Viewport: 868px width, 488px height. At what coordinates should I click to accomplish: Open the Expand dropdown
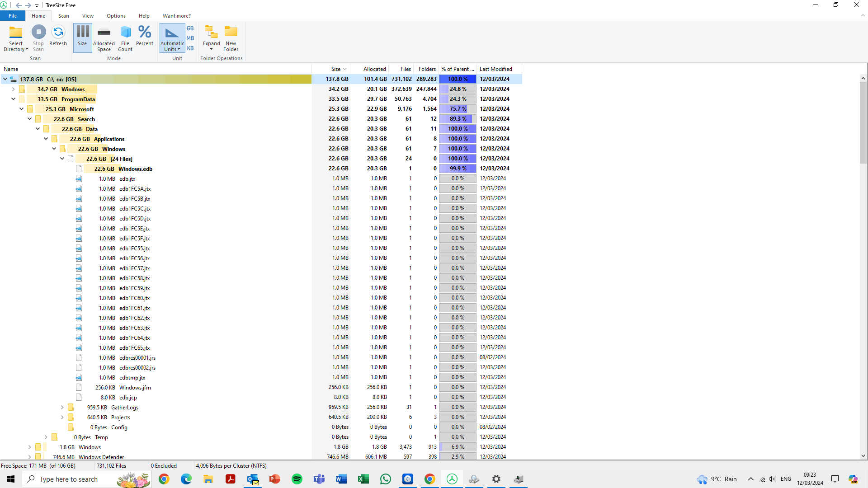click(212, 38)
